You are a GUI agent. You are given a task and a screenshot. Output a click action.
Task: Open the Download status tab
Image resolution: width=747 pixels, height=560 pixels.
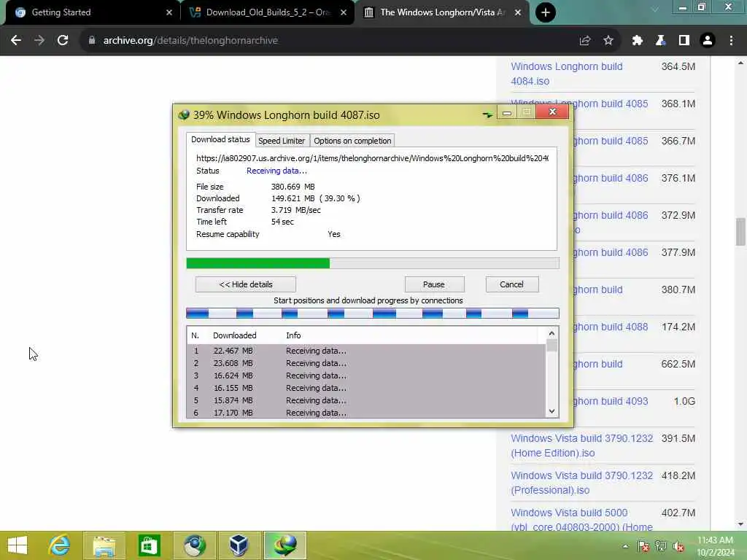220,139
